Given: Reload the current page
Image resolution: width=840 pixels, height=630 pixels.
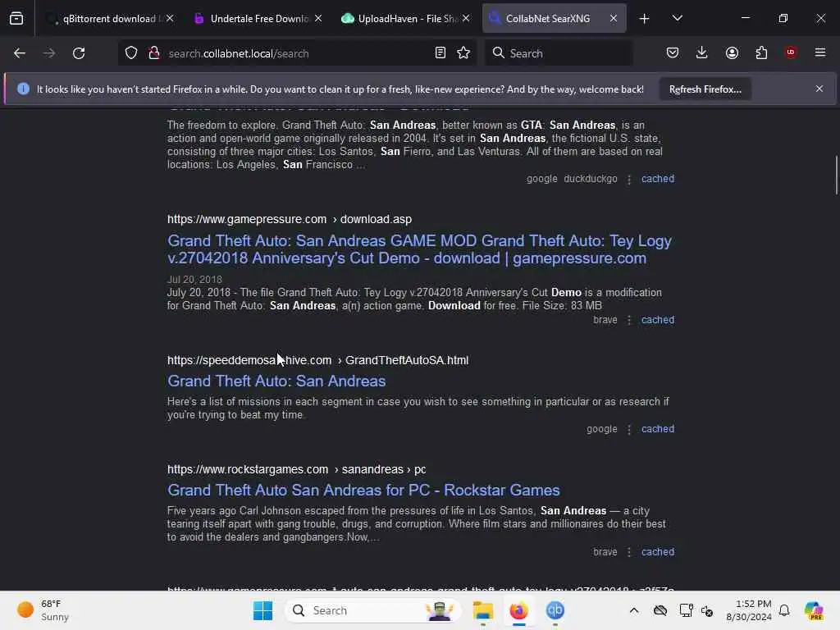Looking at the screenshot, I should pyautogui.click(x=79, y=53).
